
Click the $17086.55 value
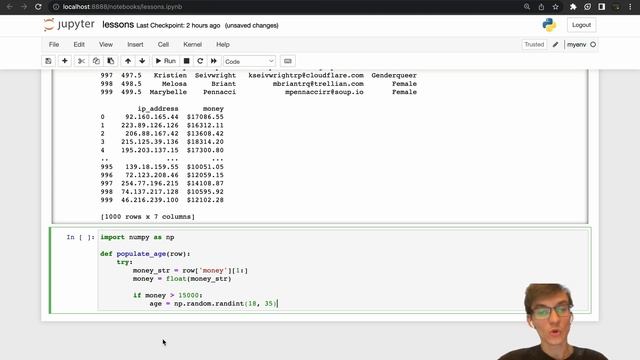click(x=205, y=117)
